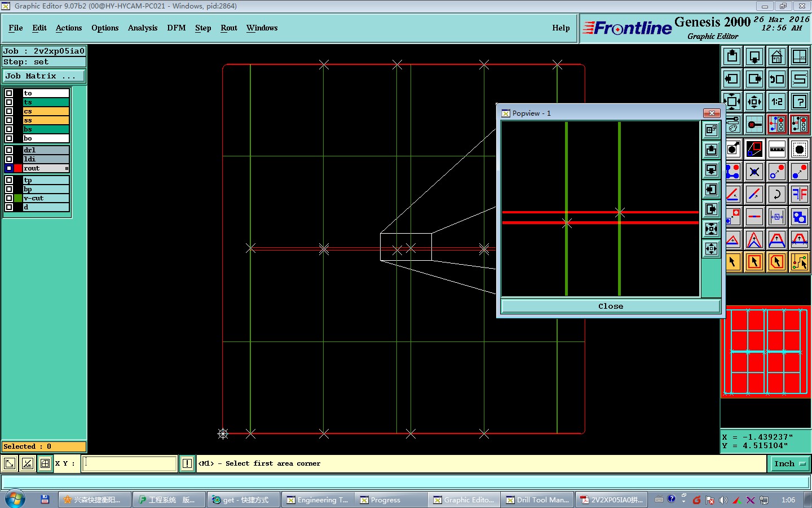Click the zoom out centered arrows icon
Screen dimensions: 812x508
pos(754,102)
